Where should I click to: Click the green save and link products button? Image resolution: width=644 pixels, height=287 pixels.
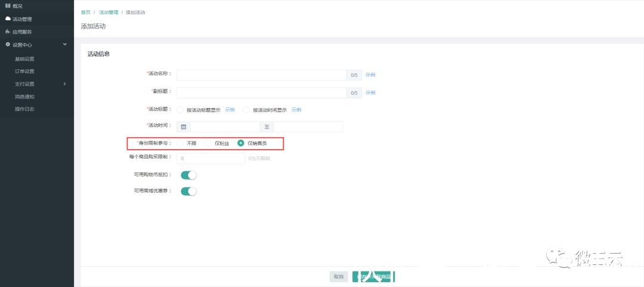[x=373, y=277]
